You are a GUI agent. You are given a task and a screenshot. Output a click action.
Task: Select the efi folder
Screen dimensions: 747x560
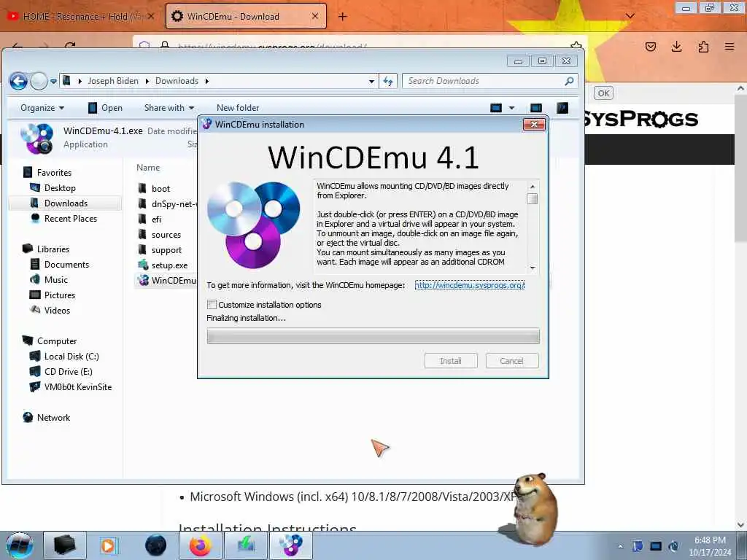(150, 219)
